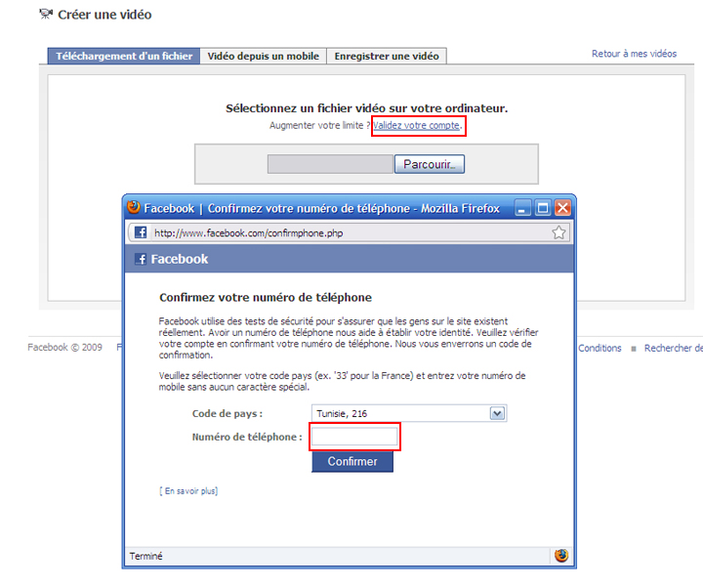703x588 pixels.
Task: Switch to Vidéo depuis un mobile tab
Action: click(x=264, y=56)
